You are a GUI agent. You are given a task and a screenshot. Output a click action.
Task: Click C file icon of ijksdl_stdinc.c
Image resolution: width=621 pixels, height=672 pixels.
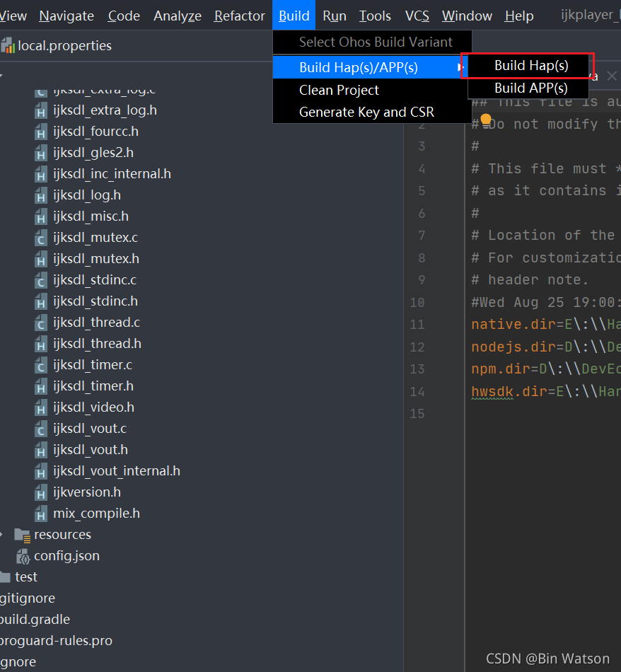41,281
